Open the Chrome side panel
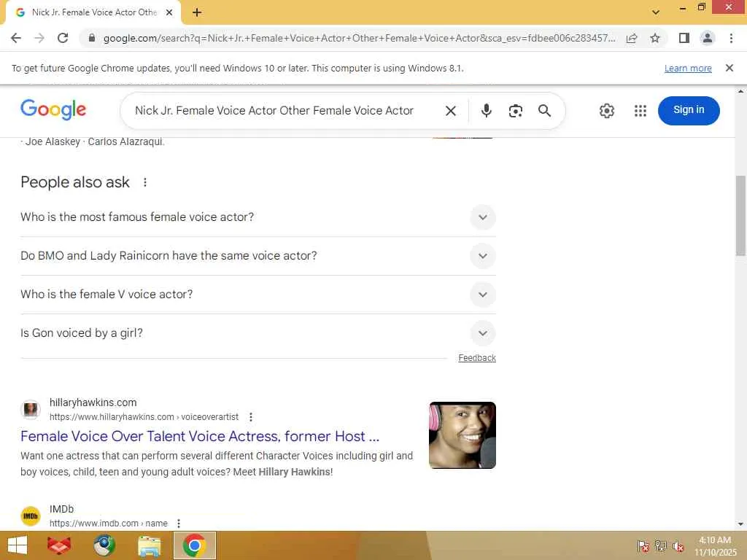The width and height of the screenshot is (747, 560). tap(684, 38)
